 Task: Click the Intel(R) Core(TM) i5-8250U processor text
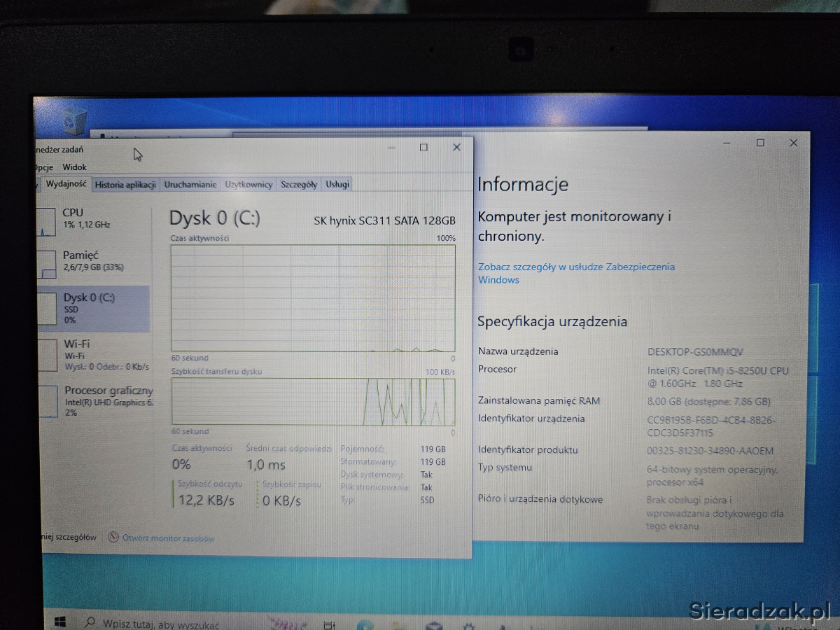(x=718, y=377)
